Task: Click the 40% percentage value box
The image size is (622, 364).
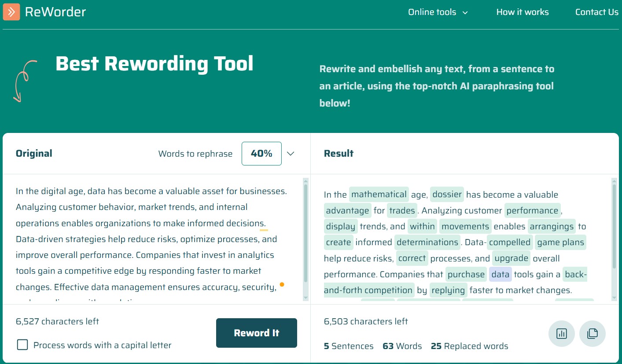Action: tap(261, 153)
